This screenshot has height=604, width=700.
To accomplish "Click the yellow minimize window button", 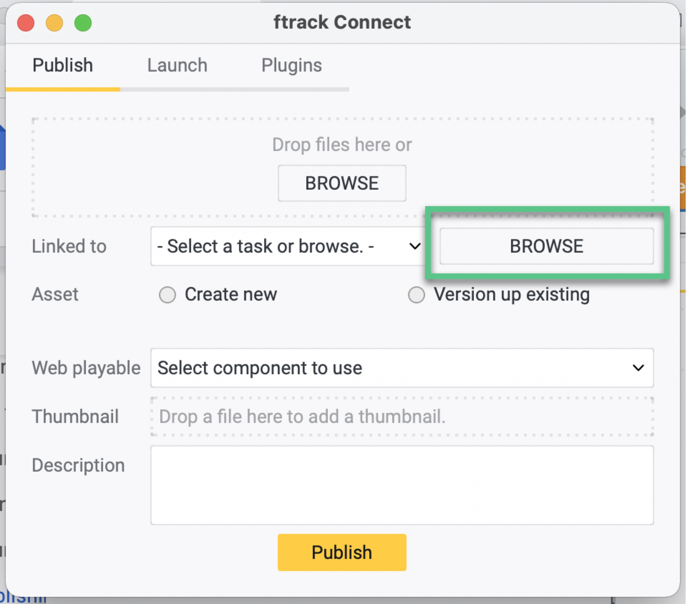I will coord(54,23).
